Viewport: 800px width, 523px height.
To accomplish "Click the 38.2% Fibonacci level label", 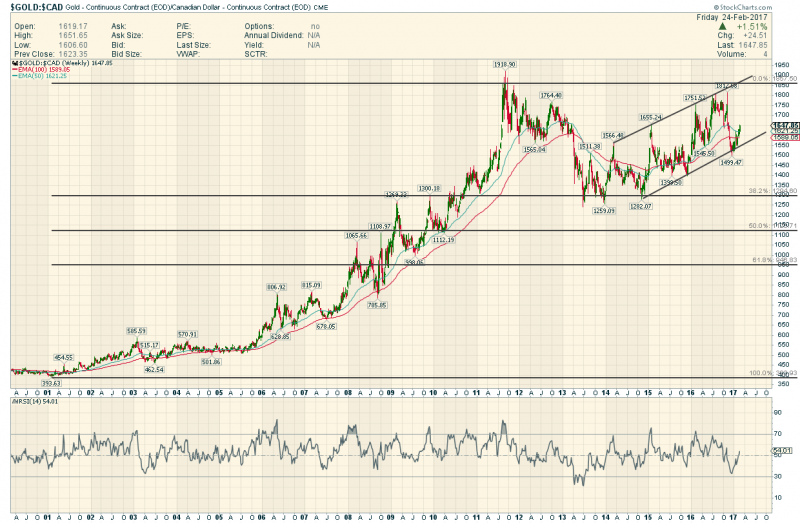I will pyautogui.click(x=772, y=191).
